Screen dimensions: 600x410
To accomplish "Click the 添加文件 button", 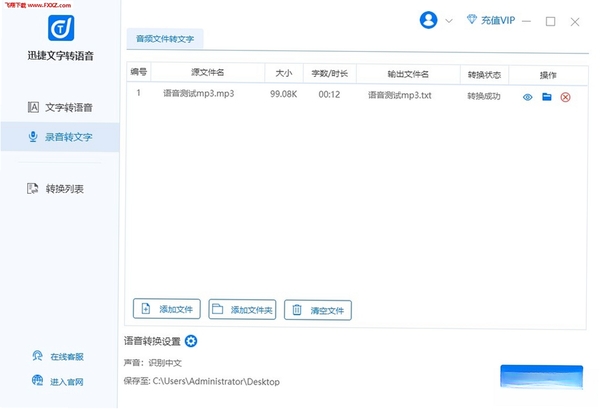I will (167, 309).
